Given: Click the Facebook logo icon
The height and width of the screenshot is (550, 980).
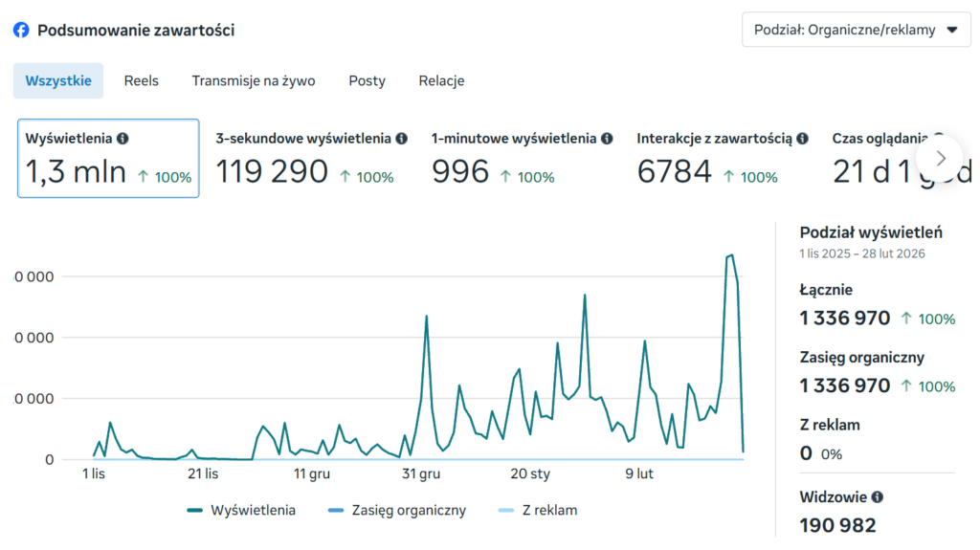Looking at the screenshot, I should [21, 30].
